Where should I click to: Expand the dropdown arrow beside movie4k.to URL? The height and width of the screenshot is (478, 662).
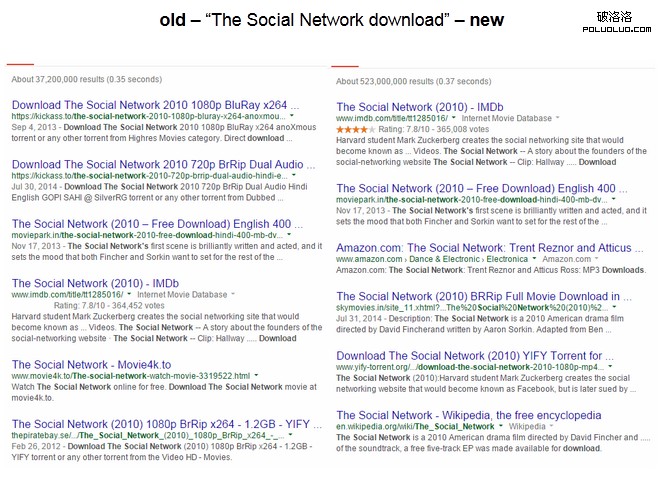point(258,376)
